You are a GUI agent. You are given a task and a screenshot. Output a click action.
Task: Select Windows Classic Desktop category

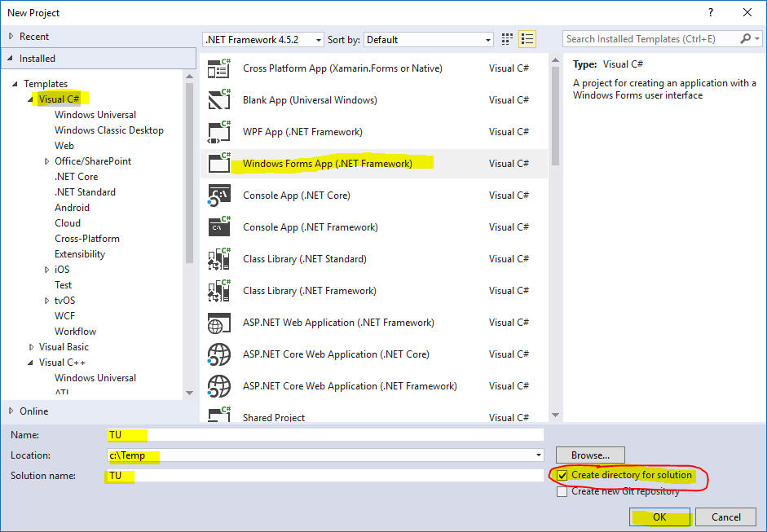pos(108,130)
